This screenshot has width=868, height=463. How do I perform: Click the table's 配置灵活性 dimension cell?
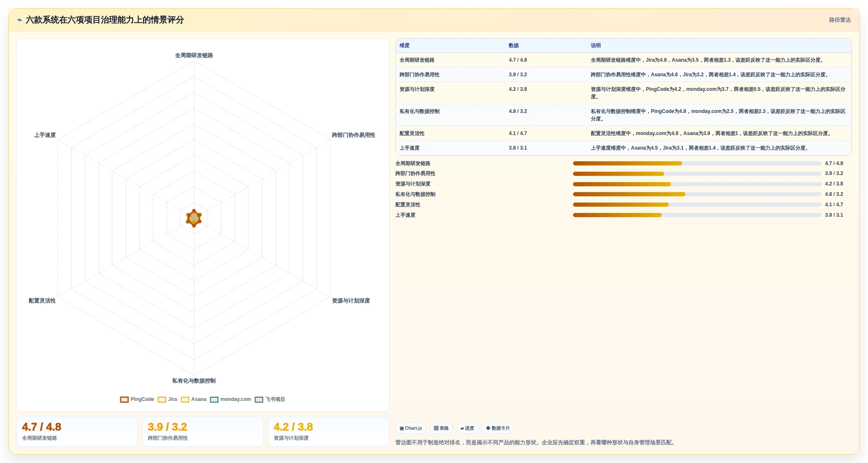coord(412,133)
